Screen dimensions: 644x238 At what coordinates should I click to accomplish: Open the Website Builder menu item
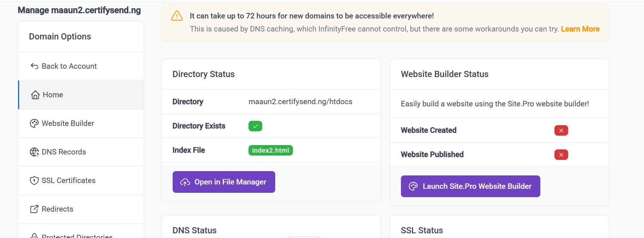coord(68,123)
